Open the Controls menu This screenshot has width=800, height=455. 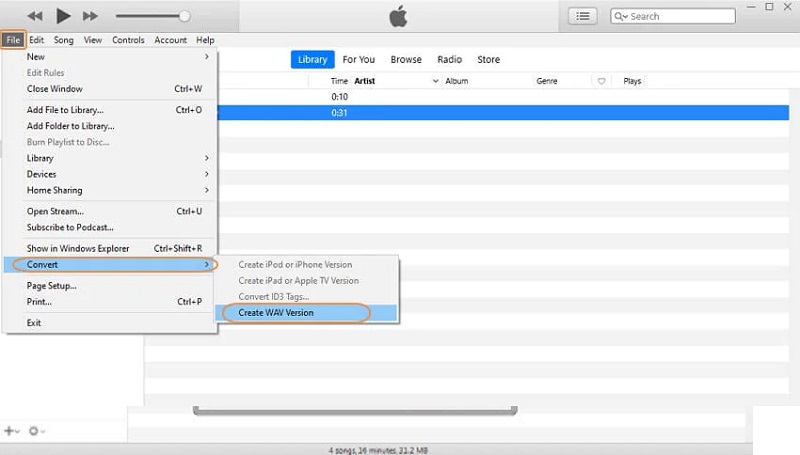[128, 40]
